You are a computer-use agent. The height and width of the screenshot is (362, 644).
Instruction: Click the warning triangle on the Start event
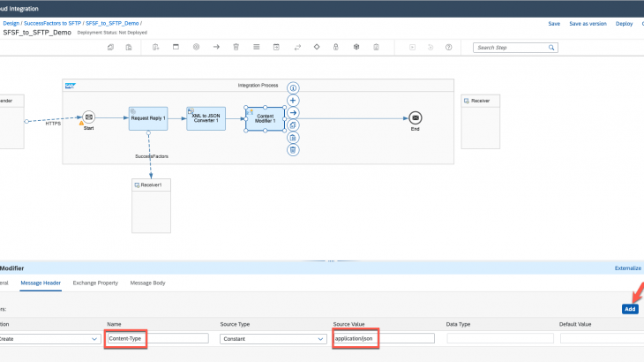pos(81,123)
